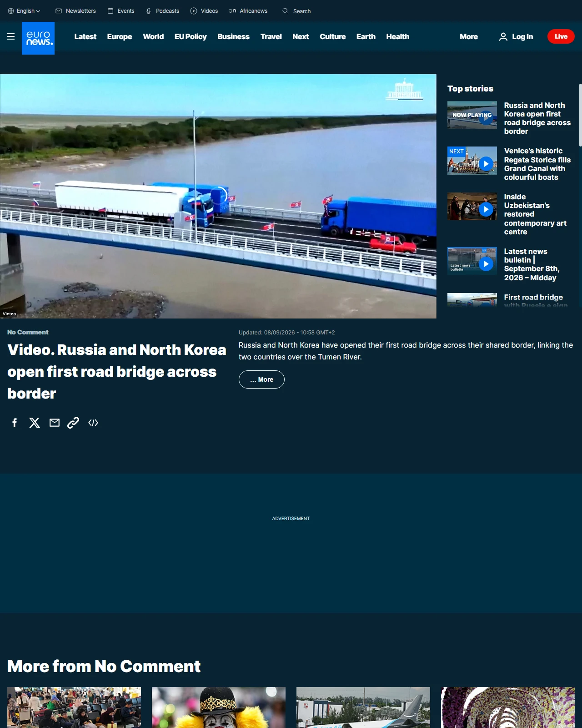582x728 pixels.
Task: Watch the Live broadcast
Action: (561, 36)
